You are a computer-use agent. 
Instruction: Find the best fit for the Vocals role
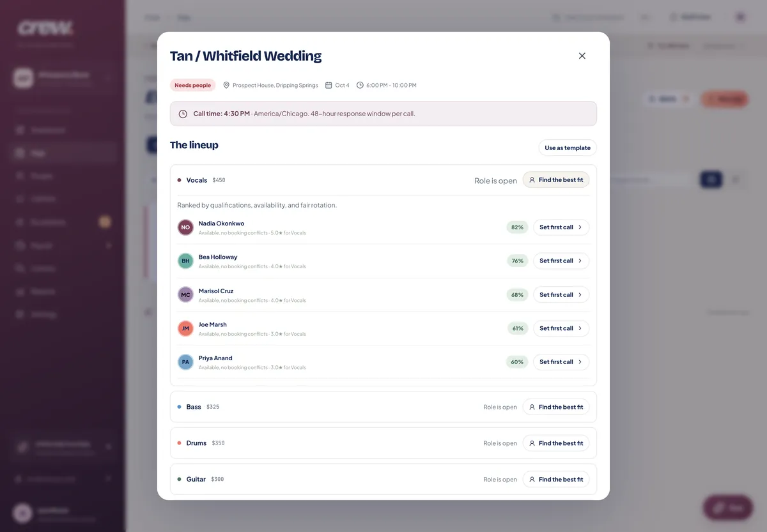[x=556, y=180]
